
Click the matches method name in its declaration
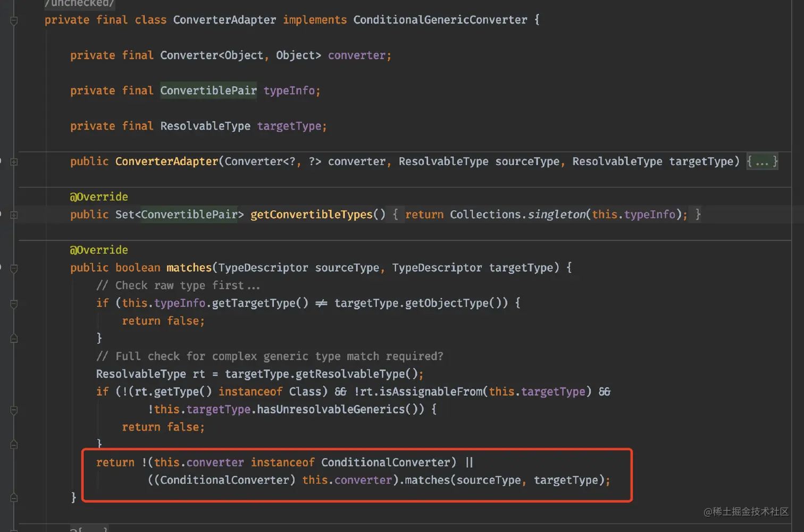tap(189, 268)
